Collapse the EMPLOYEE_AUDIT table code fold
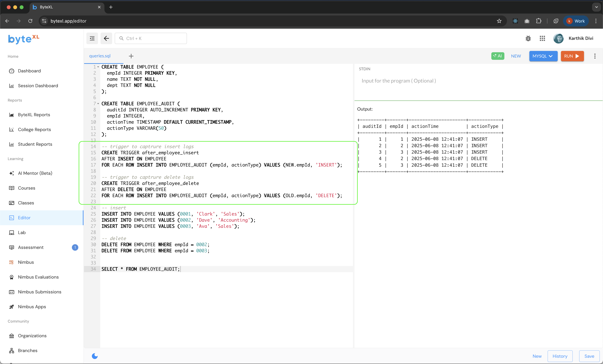This screenshot has height=364, width=603. [x=98, y=103]
